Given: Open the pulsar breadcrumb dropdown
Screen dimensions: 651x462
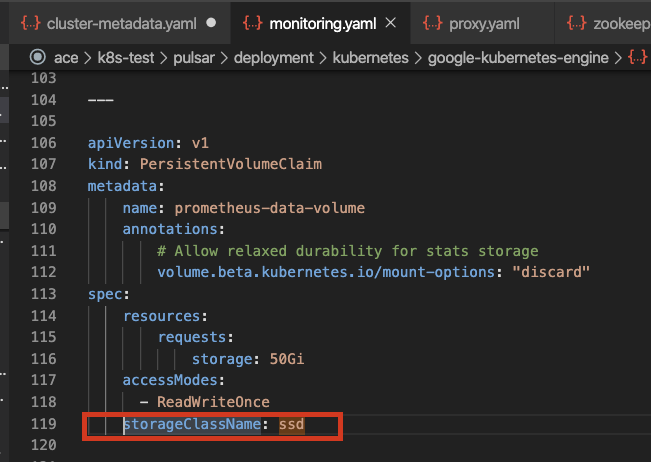Looking at the screenshot, I should point(194,58).
